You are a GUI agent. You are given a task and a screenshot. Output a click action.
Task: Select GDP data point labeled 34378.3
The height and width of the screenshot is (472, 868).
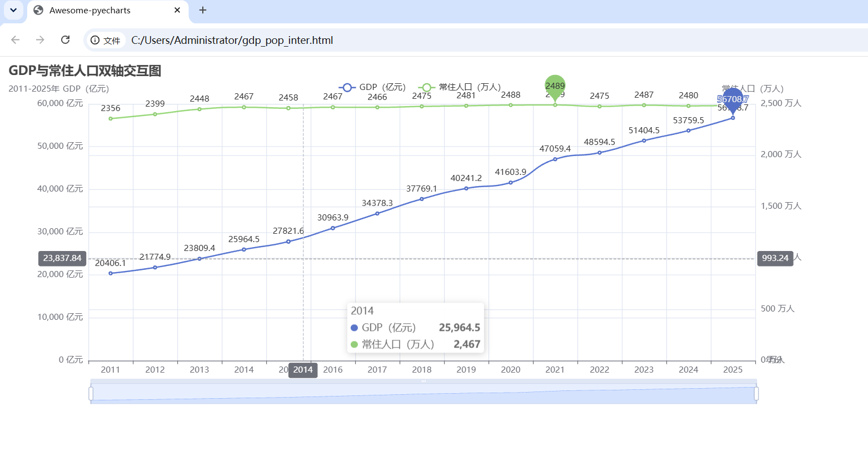pos(377,213)
